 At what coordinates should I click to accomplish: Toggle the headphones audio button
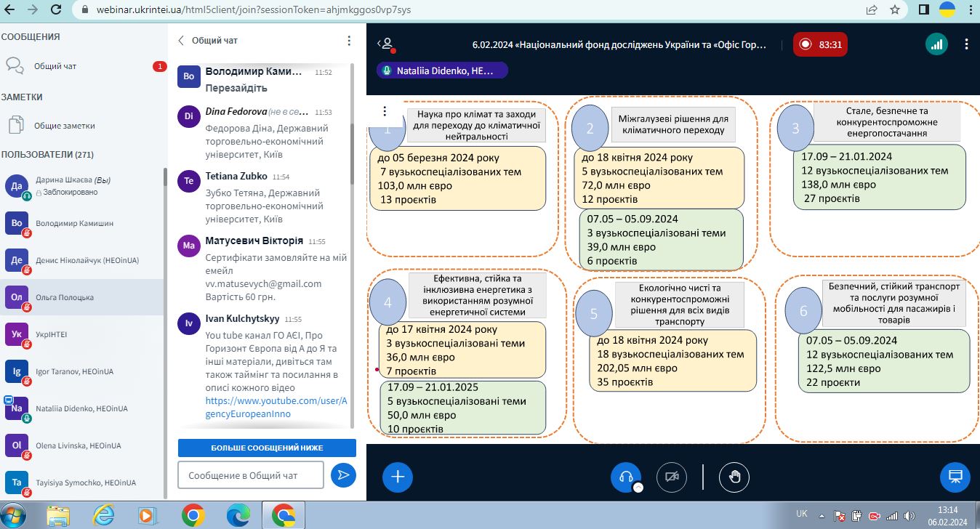pyautogui.click(x=625, y=477)
